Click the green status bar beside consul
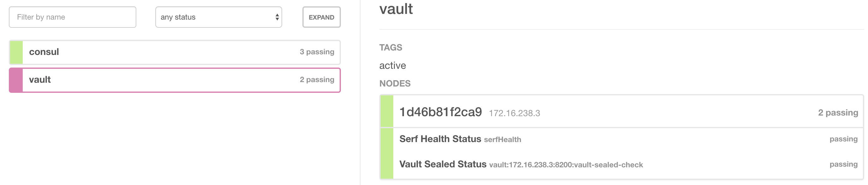 pos(15,52)
